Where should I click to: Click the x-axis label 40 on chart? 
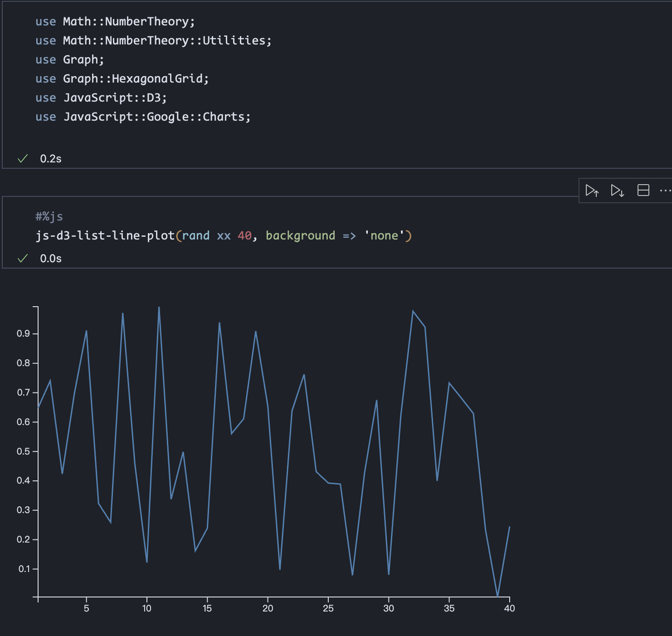[x=509, y=608]
